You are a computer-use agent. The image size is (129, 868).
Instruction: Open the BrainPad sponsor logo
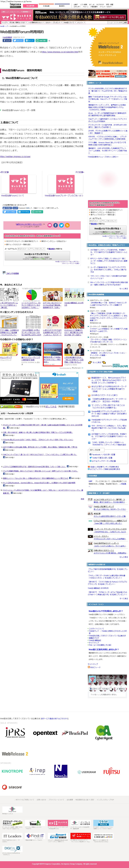[x=75, y=733]
